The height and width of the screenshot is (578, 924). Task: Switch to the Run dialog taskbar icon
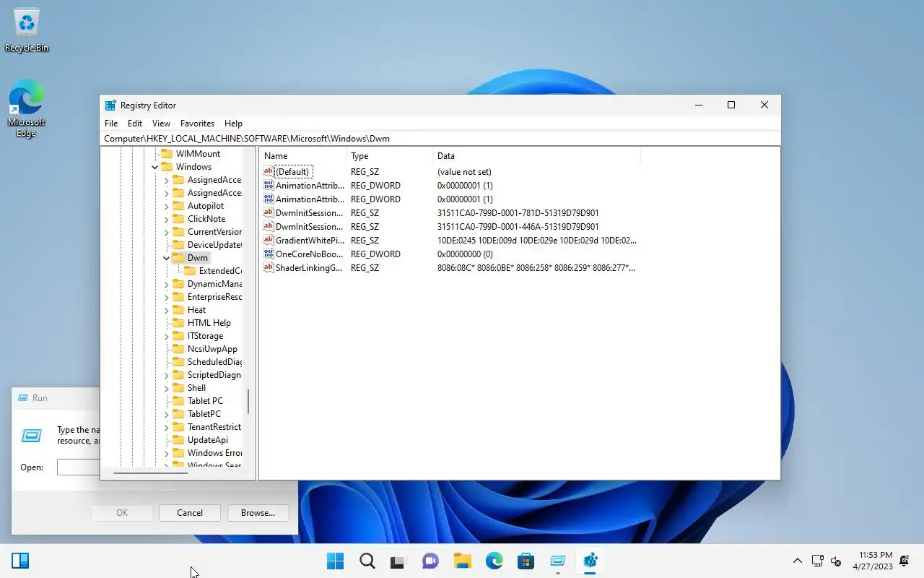pyautogui.click(x=558, y=561)
